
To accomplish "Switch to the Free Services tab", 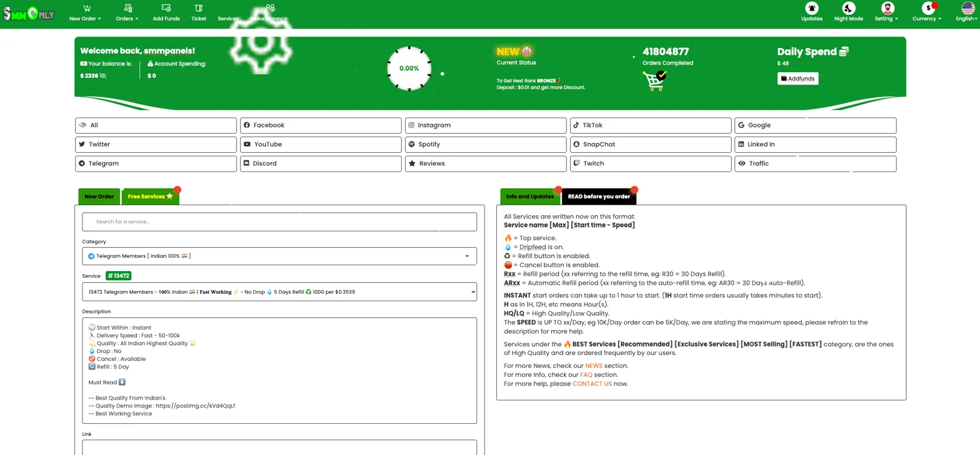I will [x=150, y=196].
